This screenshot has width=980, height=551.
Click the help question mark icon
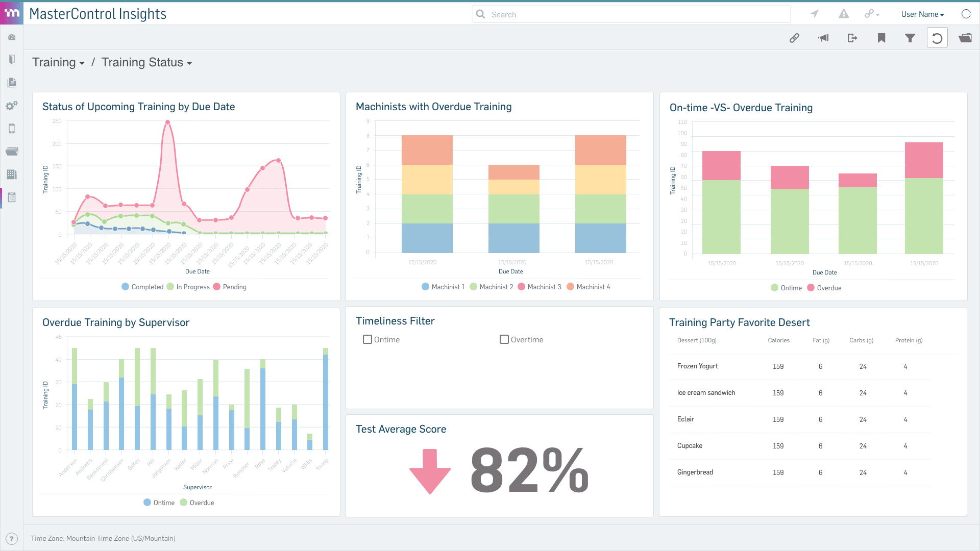coord(12,539)
